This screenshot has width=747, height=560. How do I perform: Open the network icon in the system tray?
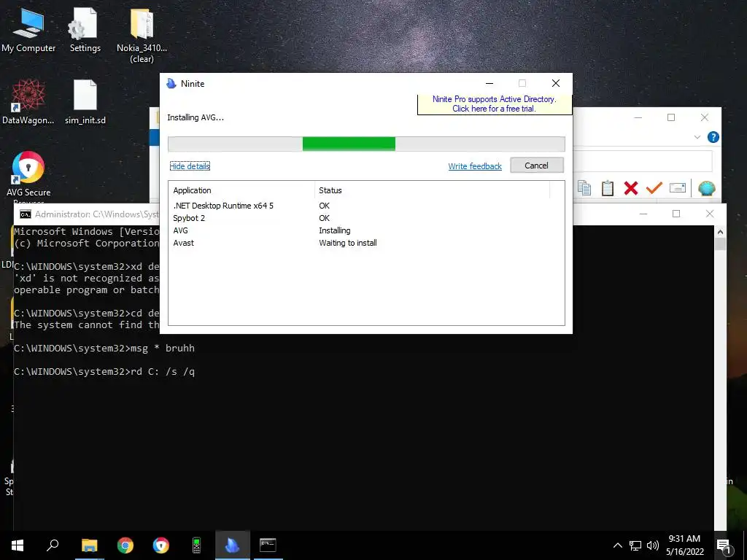[x=635, y=545]
